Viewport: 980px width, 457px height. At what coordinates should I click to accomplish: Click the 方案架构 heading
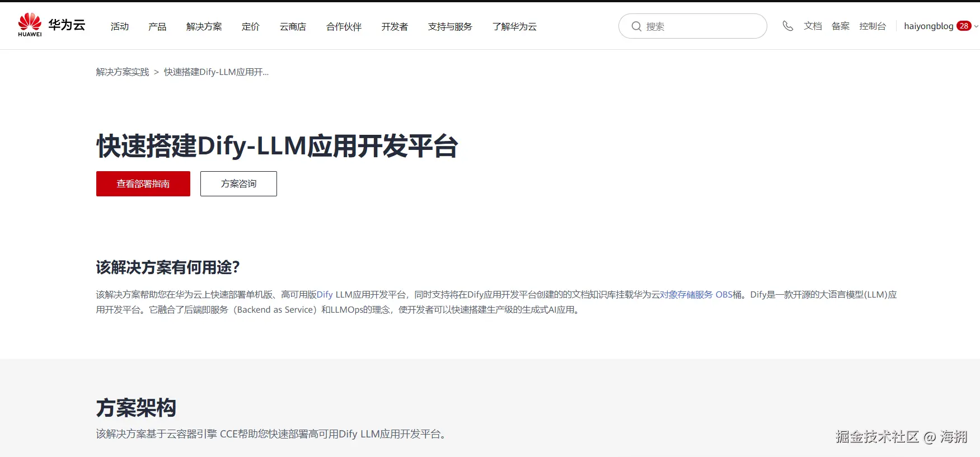tap(136, 408)
